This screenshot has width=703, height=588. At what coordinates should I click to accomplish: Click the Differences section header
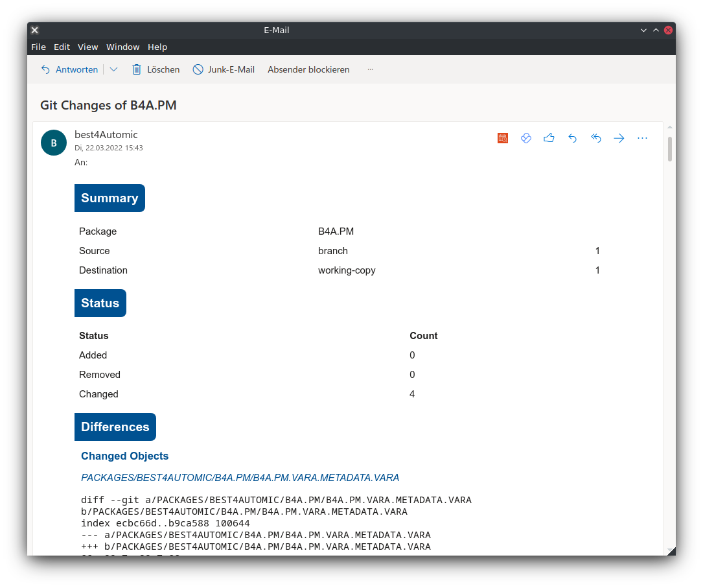click(115, 427)
